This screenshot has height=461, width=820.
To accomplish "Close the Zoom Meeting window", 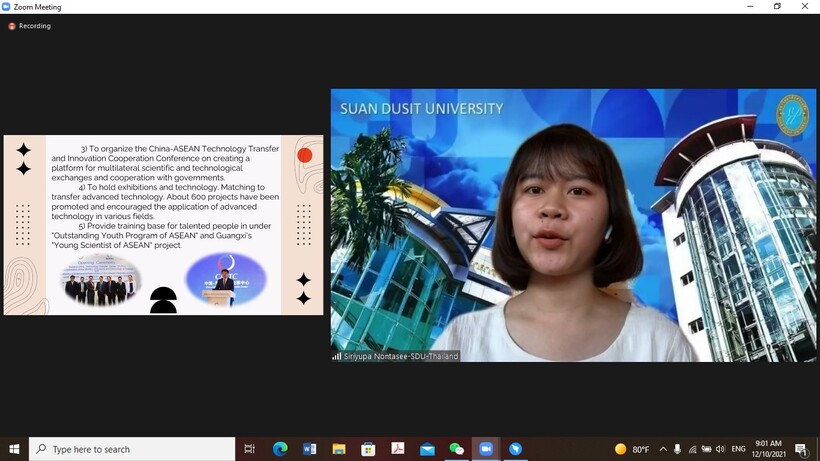I will 805,7.
